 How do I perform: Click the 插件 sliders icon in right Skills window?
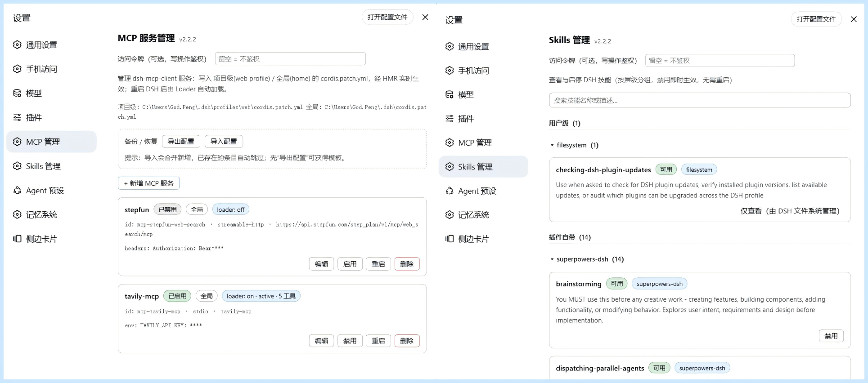click(x=450, y=119)
